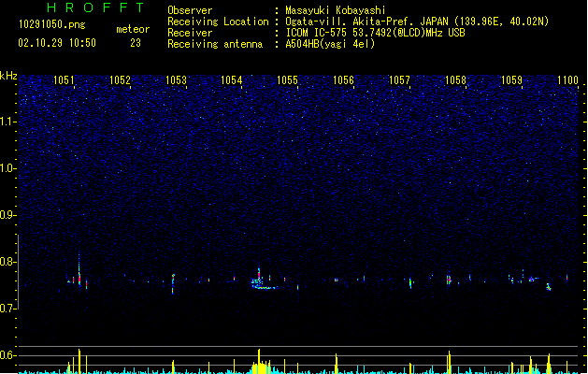588x374 pixels.
Task: Click the echo blob just left of 1100
Action: point(549,287)
